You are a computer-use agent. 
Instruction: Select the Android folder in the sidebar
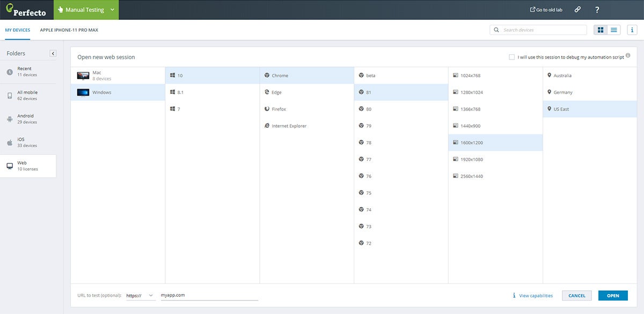(25, 118)
